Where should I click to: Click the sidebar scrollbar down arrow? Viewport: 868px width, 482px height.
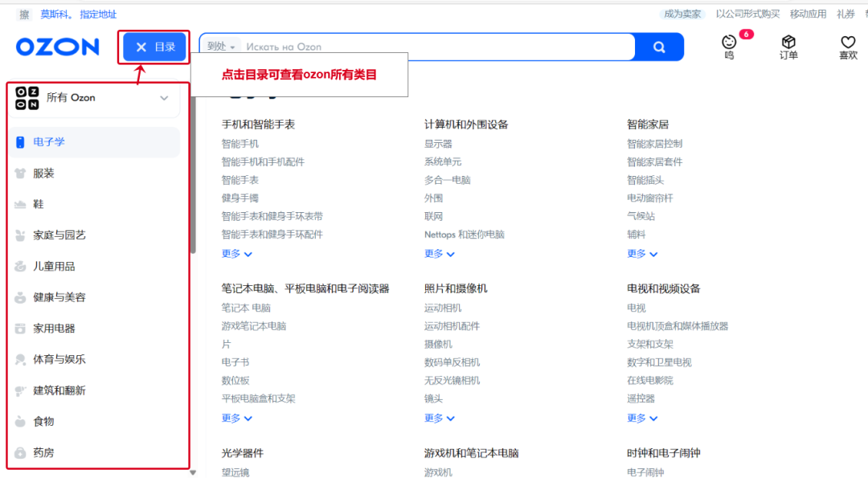pyautogui.click(x=193, y=473)
